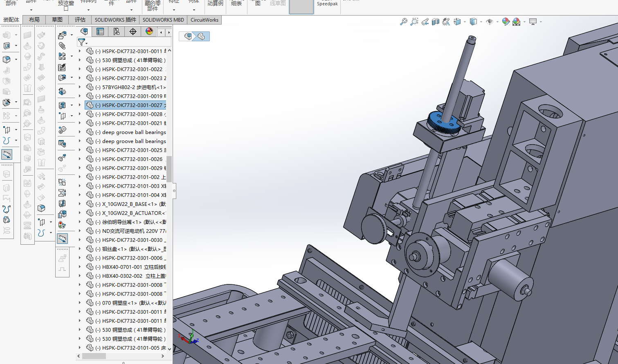Click the first breadcrumb assembly icon in viewport
The width and height of the screenshot is (618, 364).
click(188, 36)
